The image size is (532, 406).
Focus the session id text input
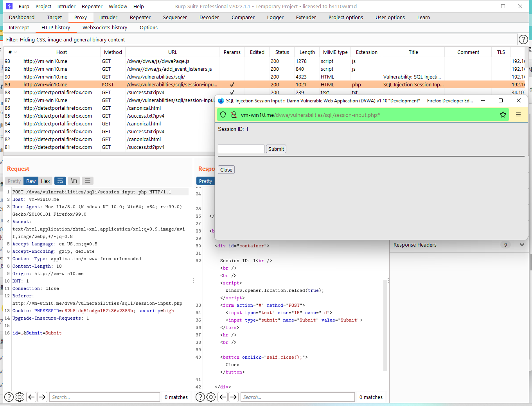click(x=241, y=149)
